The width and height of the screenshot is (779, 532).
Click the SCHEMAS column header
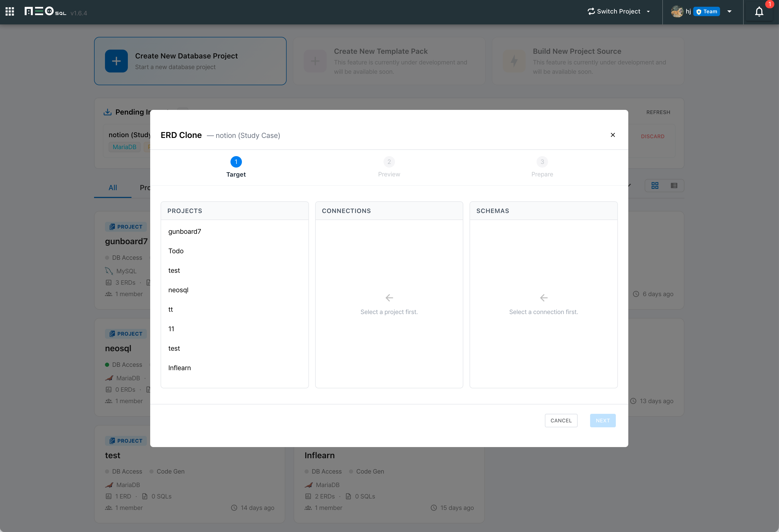pos(543,211)
